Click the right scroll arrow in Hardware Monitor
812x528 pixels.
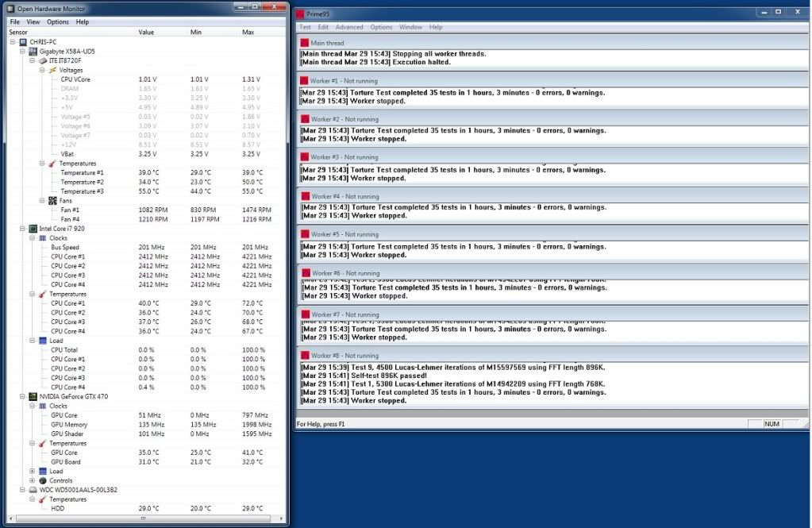(281, 518)
